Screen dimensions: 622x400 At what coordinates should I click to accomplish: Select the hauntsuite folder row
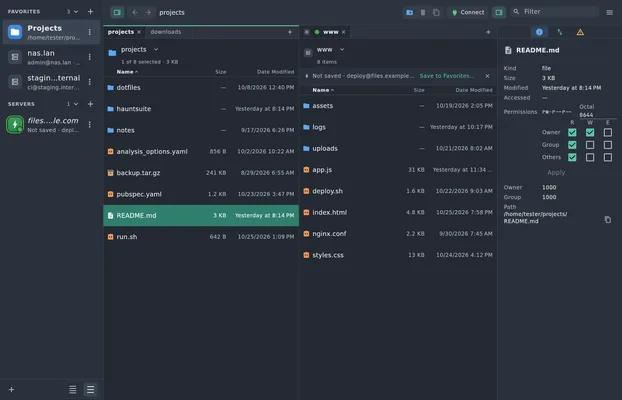coord(201,109)
